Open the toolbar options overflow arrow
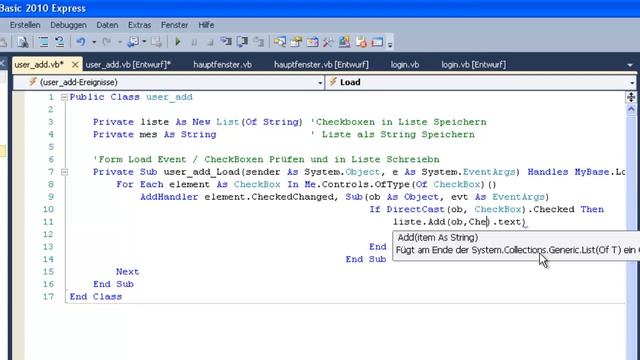640x360 pixels. click(390, 44)
